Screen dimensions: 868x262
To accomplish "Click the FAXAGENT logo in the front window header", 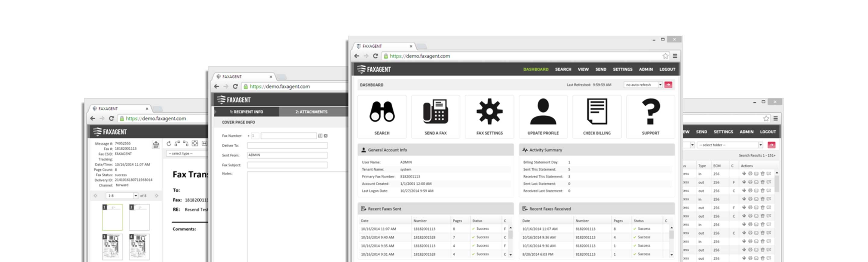I will (x=374, y=69).
